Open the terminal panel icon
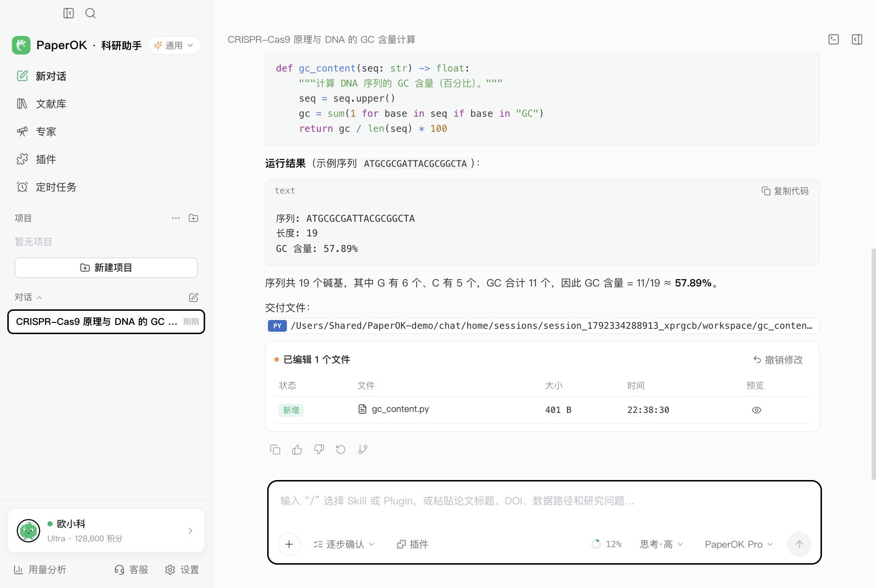 (x=834, y=39)
